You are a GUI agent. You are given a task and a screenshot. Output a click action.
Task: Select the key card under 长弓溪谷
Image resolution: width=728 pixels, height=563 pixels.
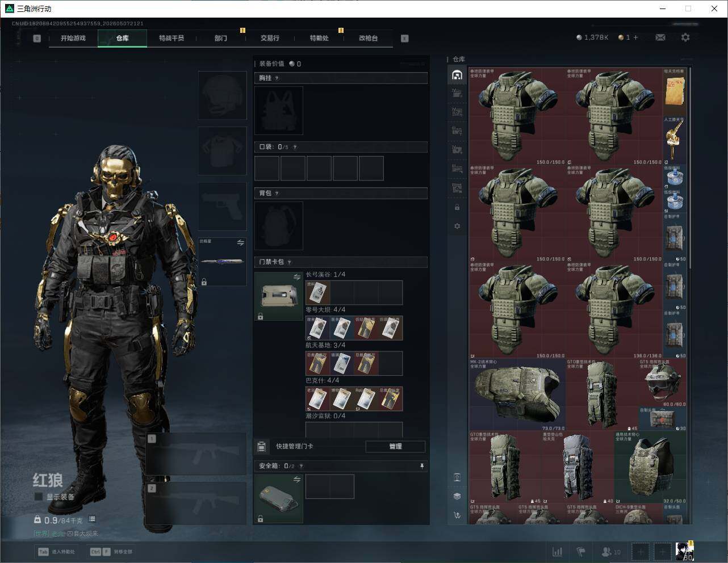point(318,293)
